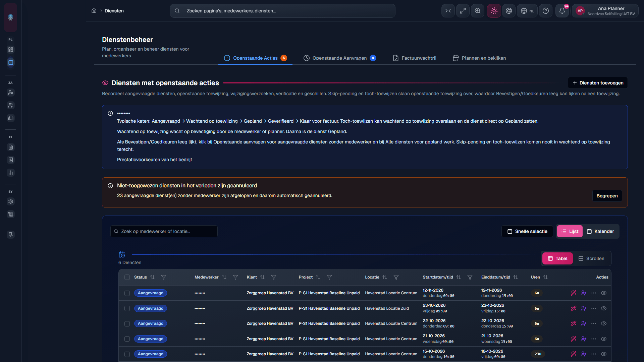Open the zoom magnifier icon in top bar
The width and height of the screenshot is (644, 362).
coord(478,11)
